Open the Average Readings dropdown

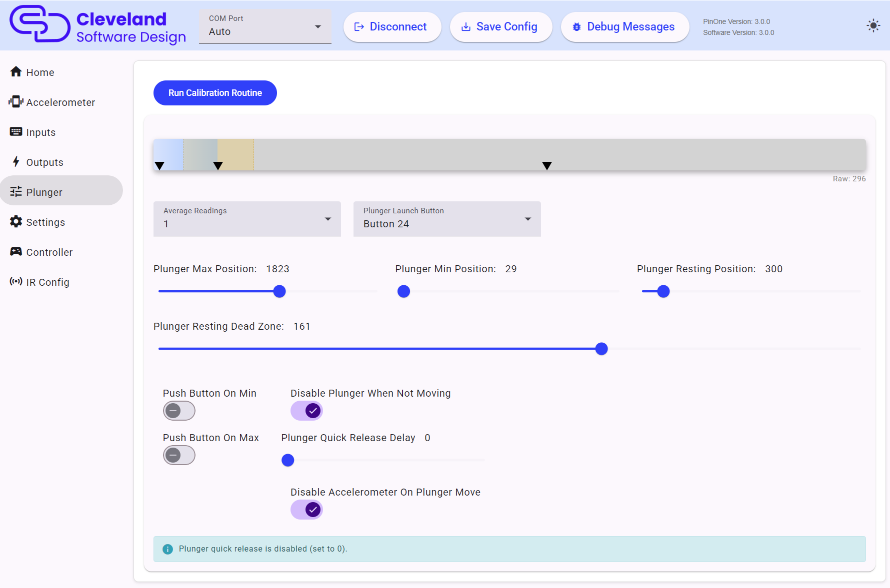(247, 219)
